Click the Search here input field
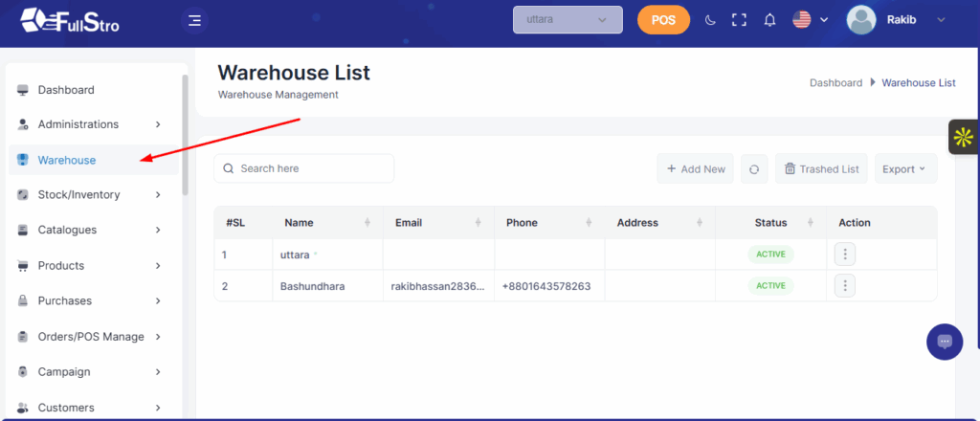Image resolution: width=980 pixels, height=421 pixels. coord(304,168)
